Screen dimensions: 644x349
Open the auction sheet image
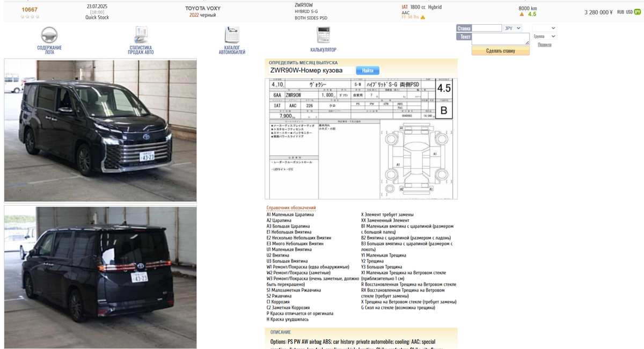click(x=361, y=139)
